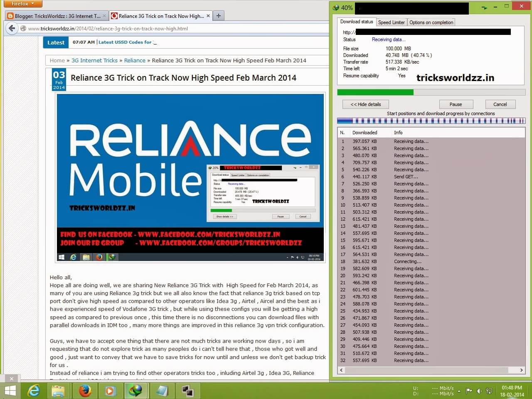Open the notebook app on taskbar
532x399 pixels.
pyautogui.click(x=162, y=391)
